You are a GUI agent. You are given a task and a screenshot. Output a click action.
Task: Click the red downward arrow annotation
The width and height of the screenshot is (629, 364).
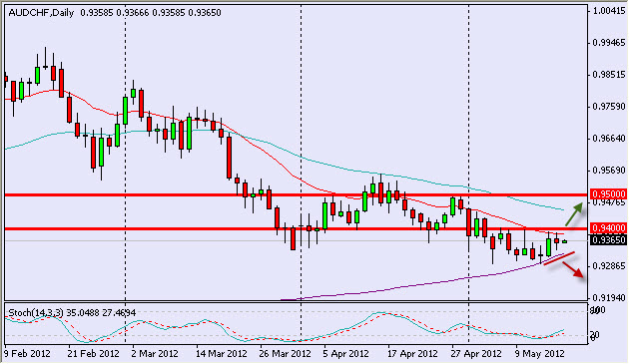pos(573,269)
